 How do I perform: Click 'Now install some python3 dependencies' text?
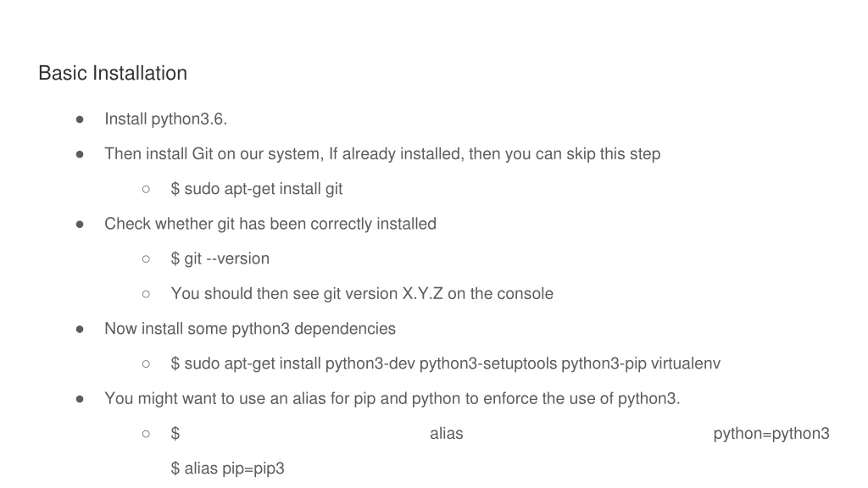pos(250,329)
